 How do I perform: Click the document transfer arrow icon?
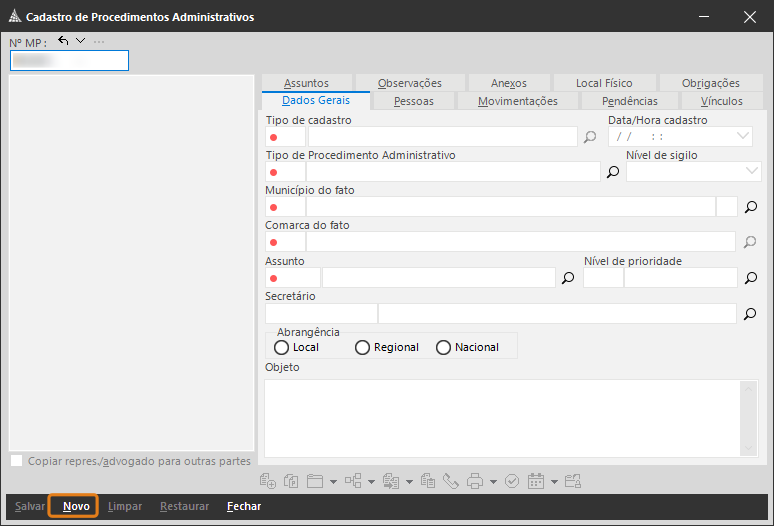pyautogui.click(x=391, y=481)
